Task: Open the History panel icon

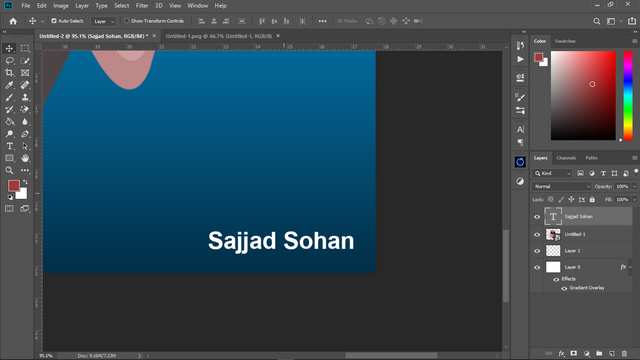Action: coord(520,46)
